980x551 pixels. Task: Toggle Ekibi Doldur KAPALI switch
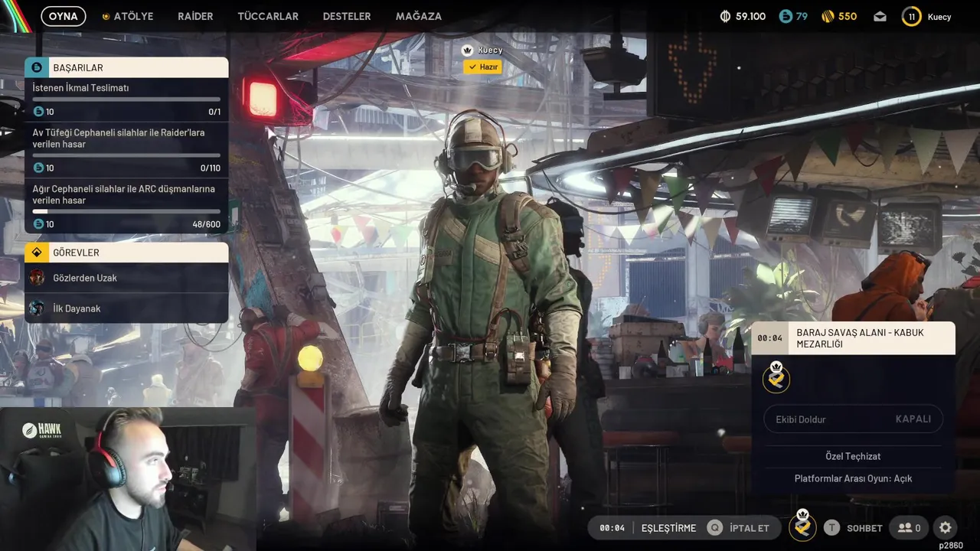click(854, 419)
